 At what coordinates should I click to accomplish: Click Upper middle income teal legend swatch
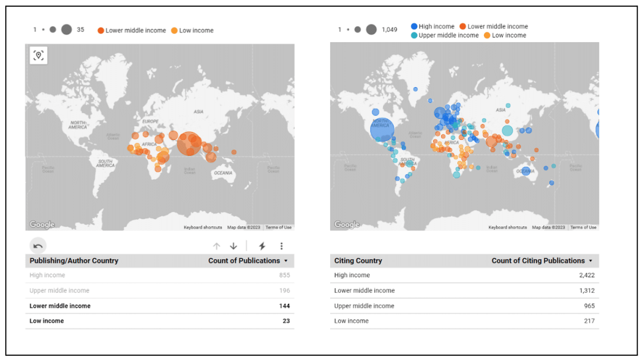[414, 35]
